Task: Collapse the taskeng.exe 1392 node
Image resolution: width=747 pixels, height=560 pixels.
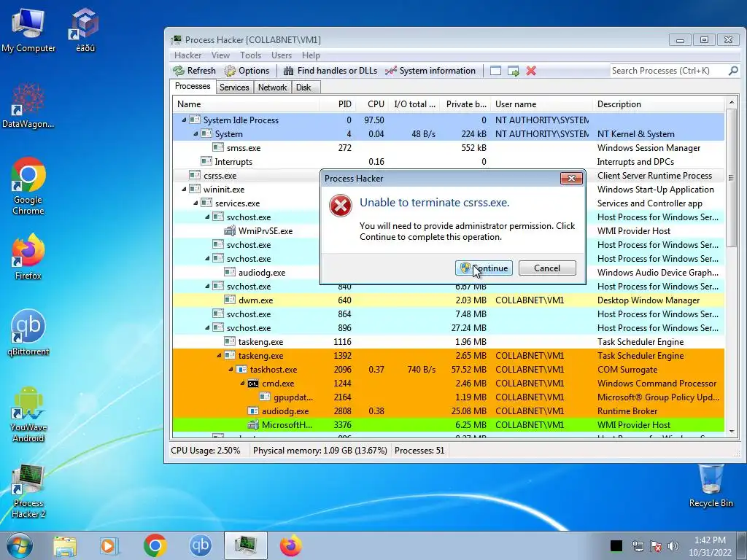Action: coord(219,355)
